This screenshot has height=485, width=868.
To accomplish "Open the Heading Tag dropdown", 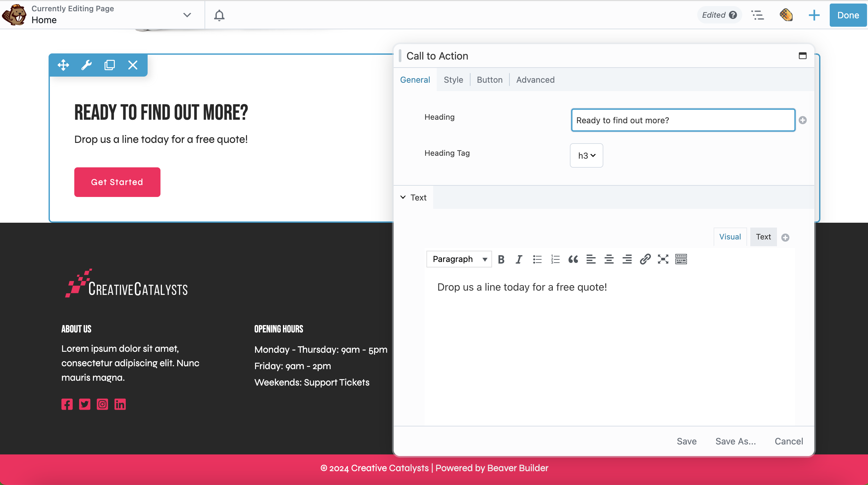I will [586, 155].
